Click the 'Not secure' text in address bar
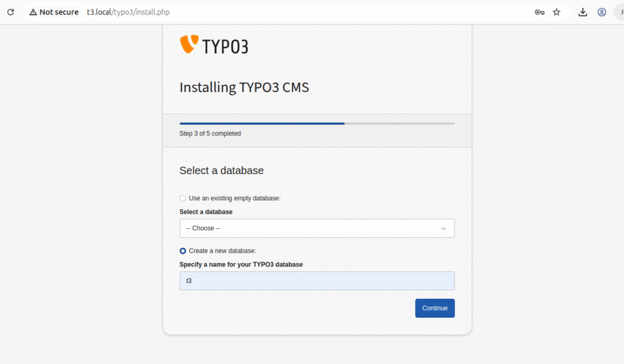624x364 pixels. (x=58, y=12)
